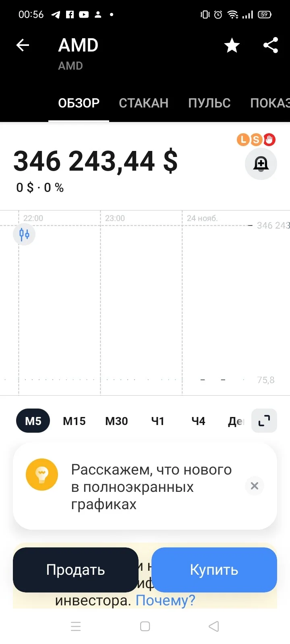Tap the Купить button
Image resolution: width=290 pixels, height=644 pixels.
(214, 570)
